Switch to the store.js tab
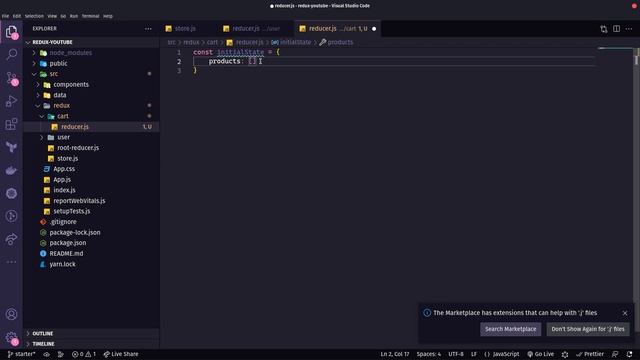The height and width of the screenshot is (360, 640). [x=185, y=29]
